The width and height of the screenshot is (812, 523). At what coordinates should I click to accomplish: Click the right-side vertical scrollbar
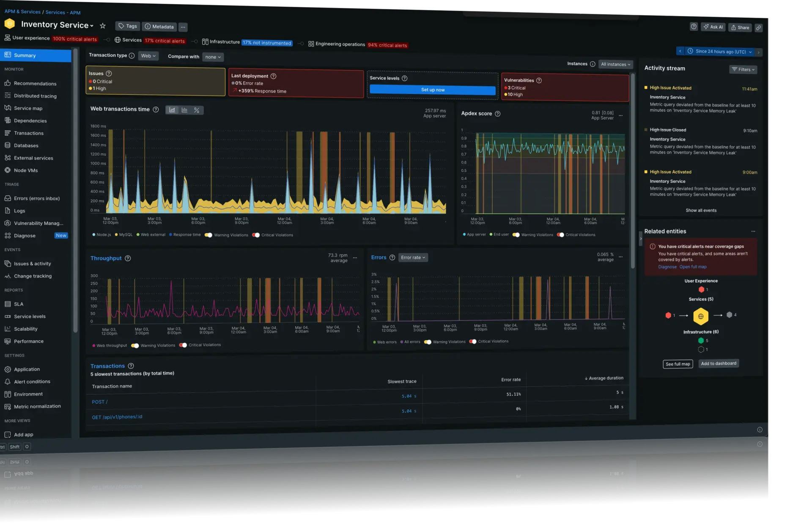pos(633,169)
